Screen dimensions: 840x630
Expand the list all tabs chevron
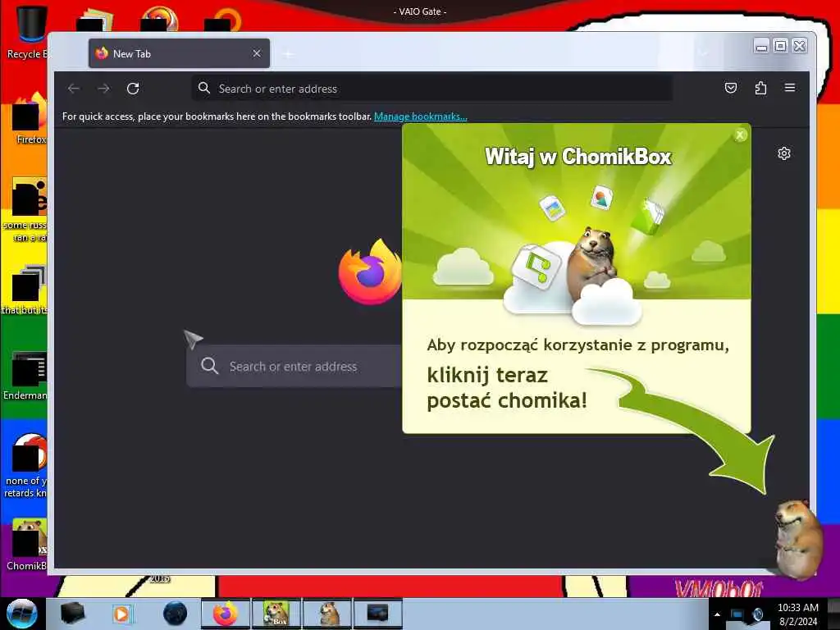[x=703, y=53]
